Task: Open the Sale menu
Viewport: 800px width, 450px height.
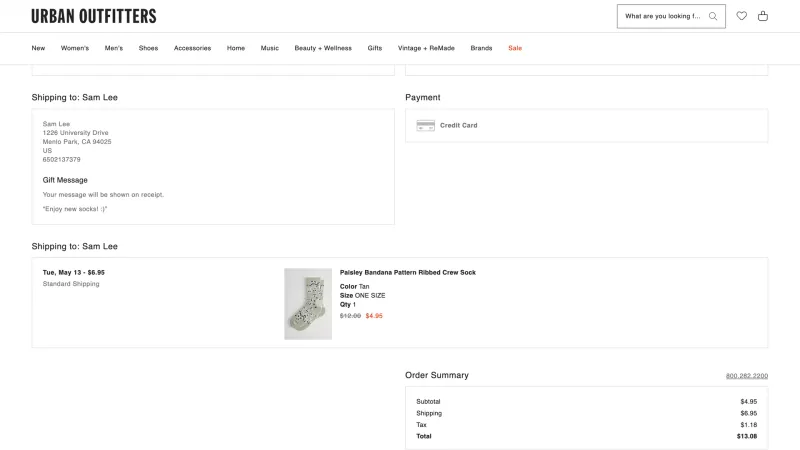Action: pyautogui.click(x=515, y=48)
